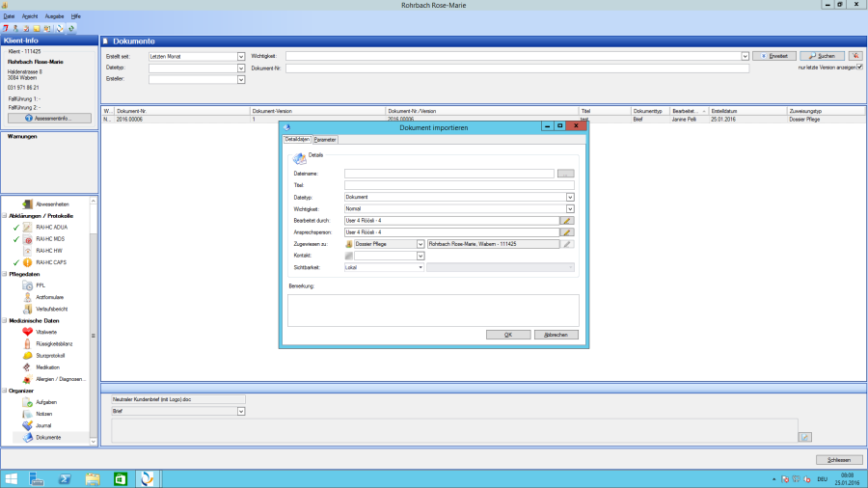The height and width of the screenshot is (488, 868).
Task: Click into the Titel text field
Action: click(x=459, y=185)
